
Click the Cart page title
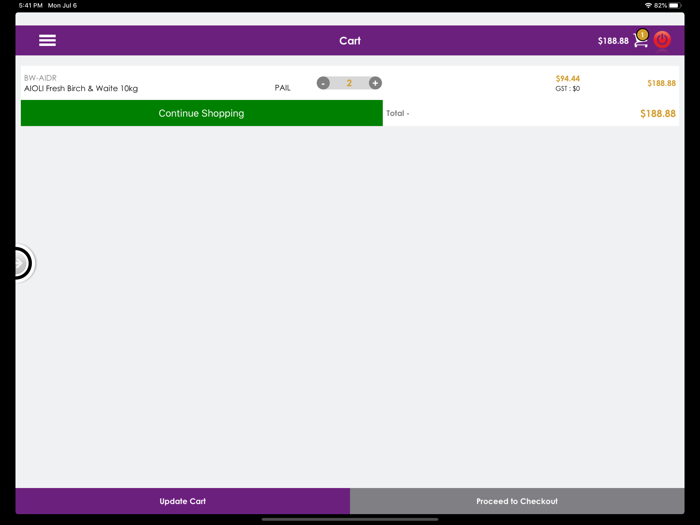[350, 41]
